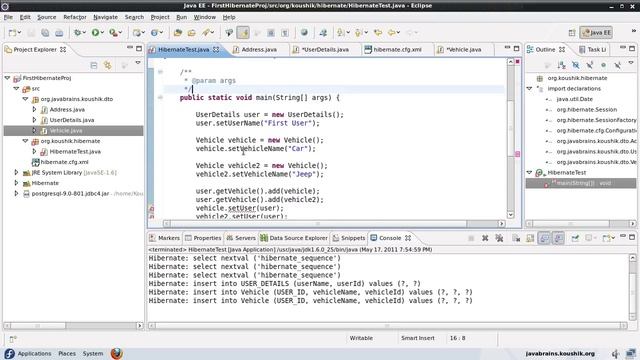
Task: Toggle Show Console on Standard Out change
Action: [x=544, y=238]
